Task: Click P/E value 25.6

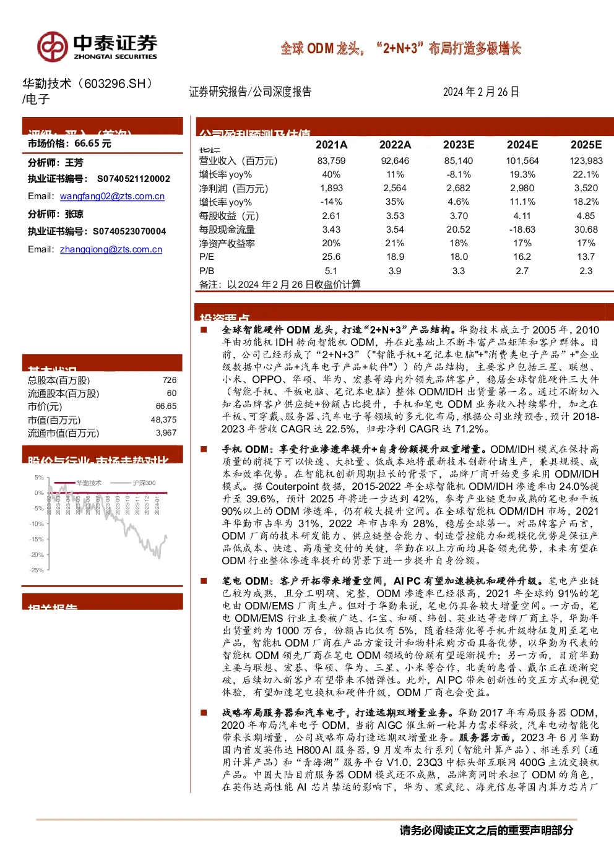Action: click(x=331, y=257)
